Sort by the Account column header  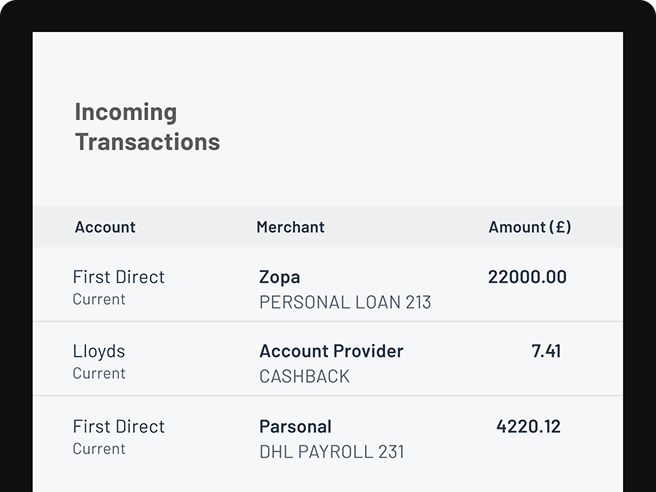105,227
